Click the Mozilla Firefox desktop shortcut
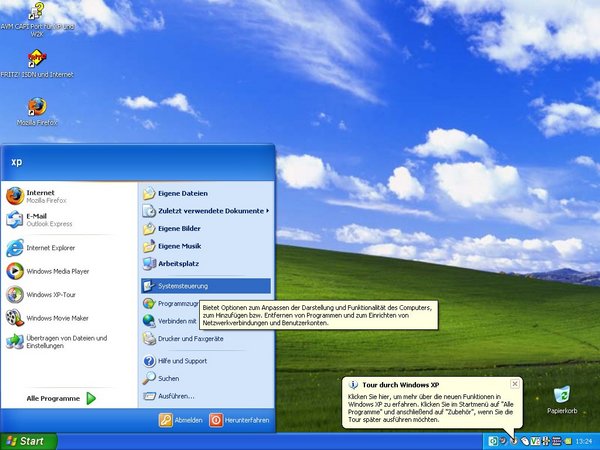The width and height of the screenshot is (600, 450). click(37, 108)
